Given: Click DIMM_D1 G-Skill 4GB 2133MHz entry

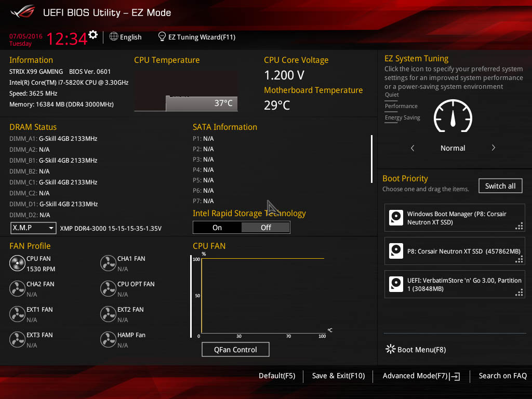Looking at the screenshot, I should click(x=54, y=204).
